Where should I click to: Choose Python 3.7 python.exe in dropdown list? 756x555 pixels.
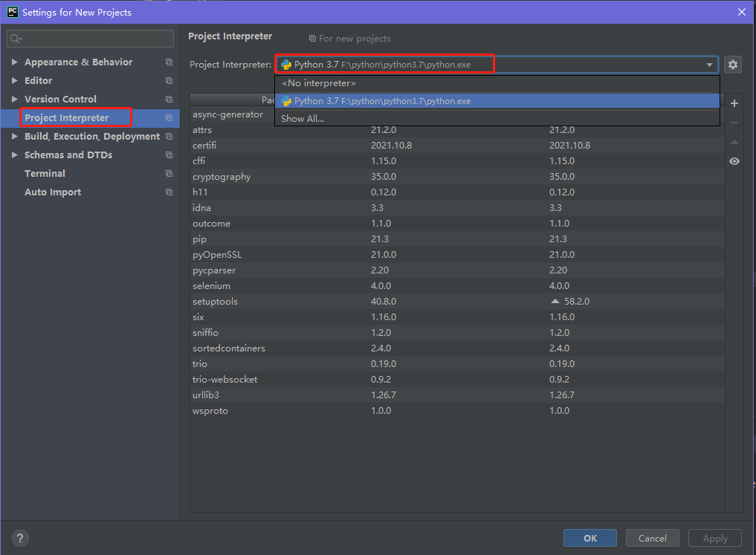(x=497, y=101)
